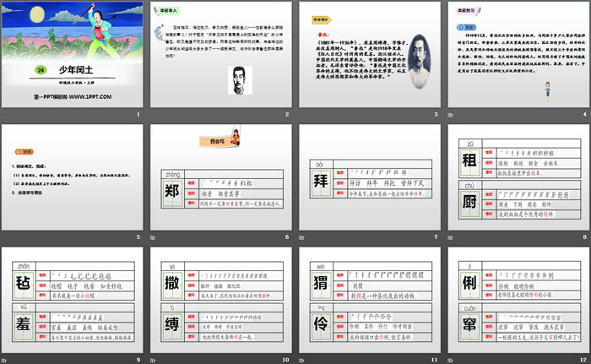
Task: Select slide 6 showing the character 郑
Action: 221,177
